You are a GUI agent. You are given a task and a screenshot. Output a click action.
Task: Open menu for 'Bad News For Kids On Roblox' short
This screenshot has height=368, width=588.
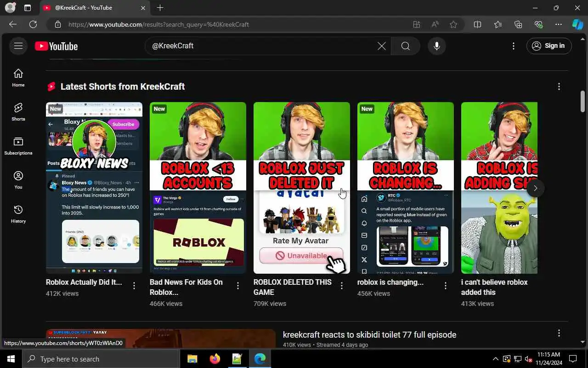point(238,286)
